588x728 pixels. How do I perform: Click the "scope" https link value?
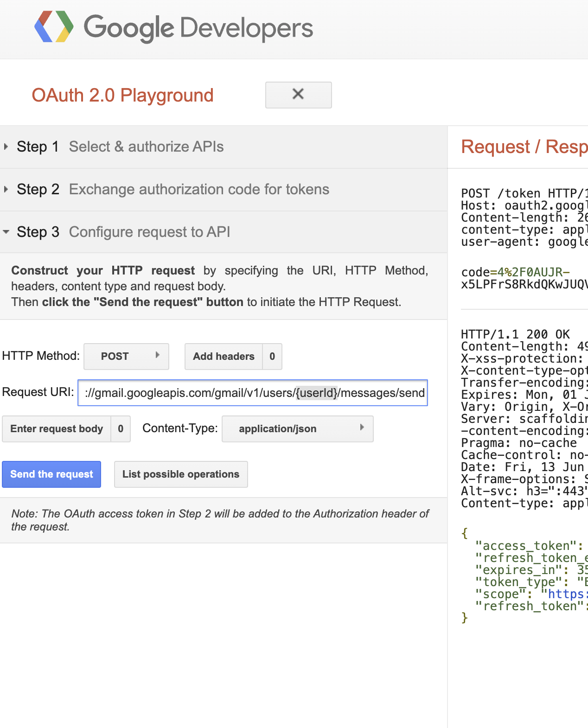click(568, 594)
